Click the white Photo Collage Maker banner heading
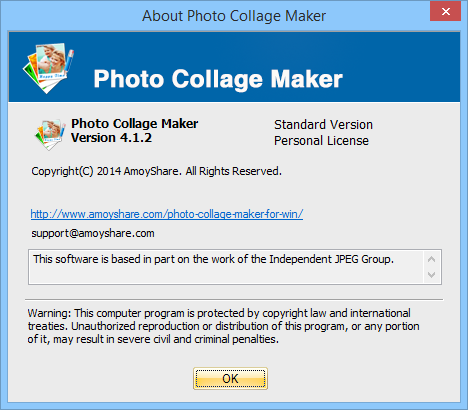 (218, 79)
